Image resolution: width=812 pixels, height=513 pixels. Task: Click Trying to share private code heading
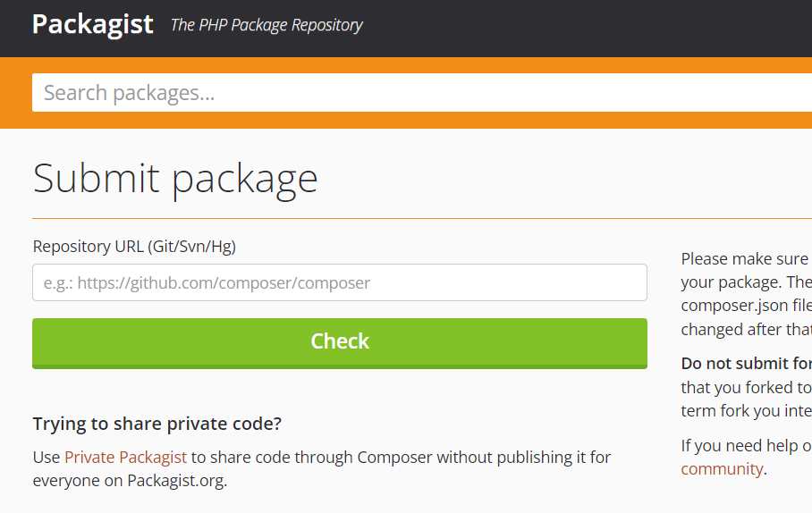pos(156,424)
